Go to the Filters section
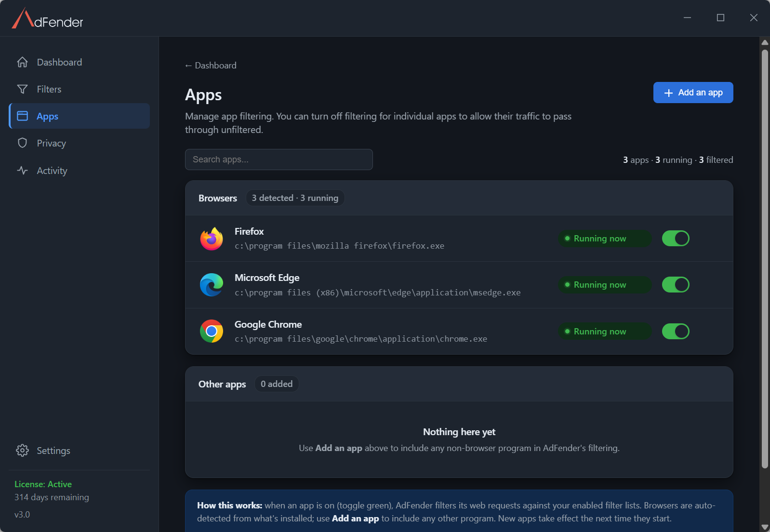This screenshot has height=532, width=770. [x=79, y=89]
